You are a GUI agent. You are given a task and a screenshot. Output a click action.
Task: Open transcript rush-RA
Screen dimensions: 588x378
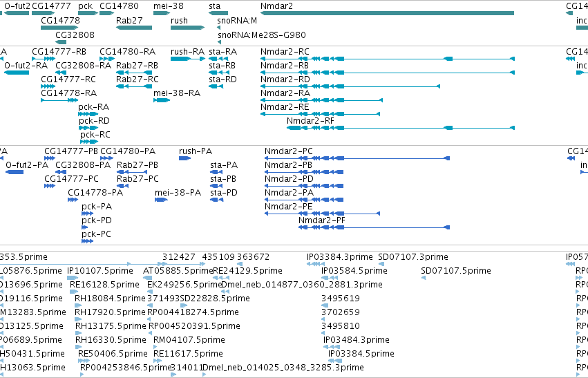point(187,51)
